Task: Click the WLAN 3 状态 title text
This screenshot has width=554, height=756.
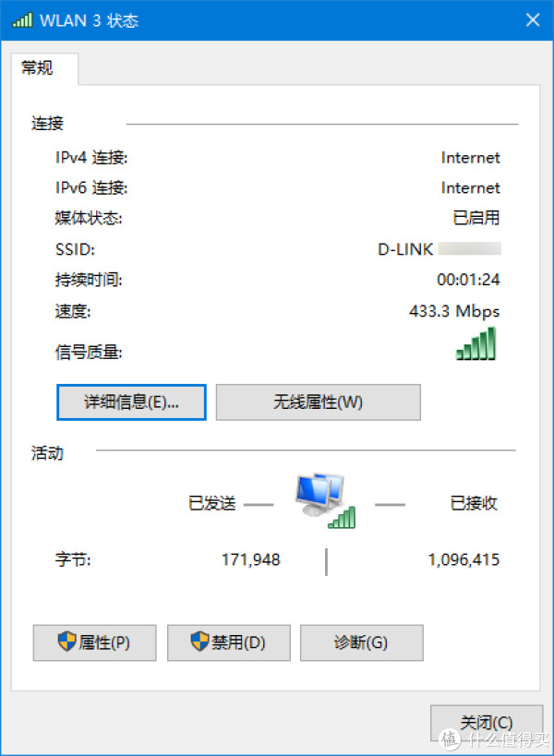Action: tap(90, 20)
